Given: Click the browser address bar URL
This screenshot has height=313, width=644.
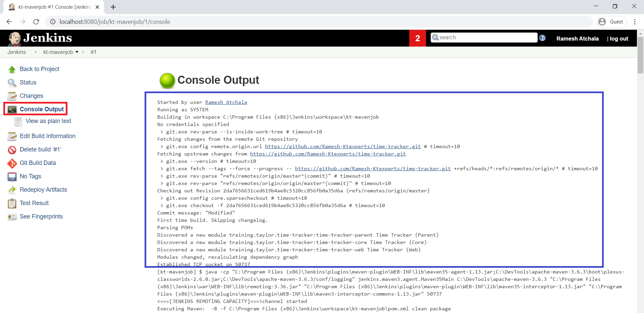Looking at the screenshot, I should pos(115,22).
